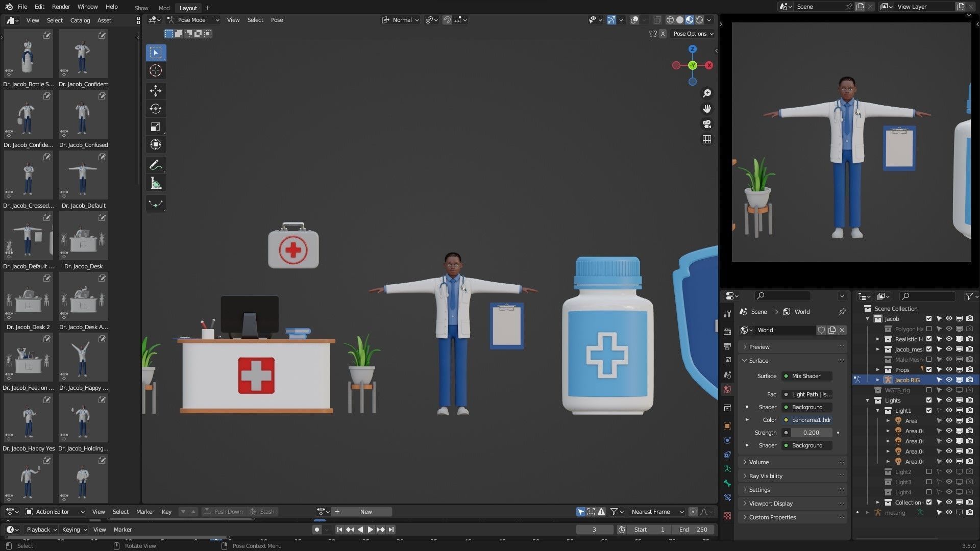Click the New action button
Screen dimensions: 980x551
(x=366, y=512)
